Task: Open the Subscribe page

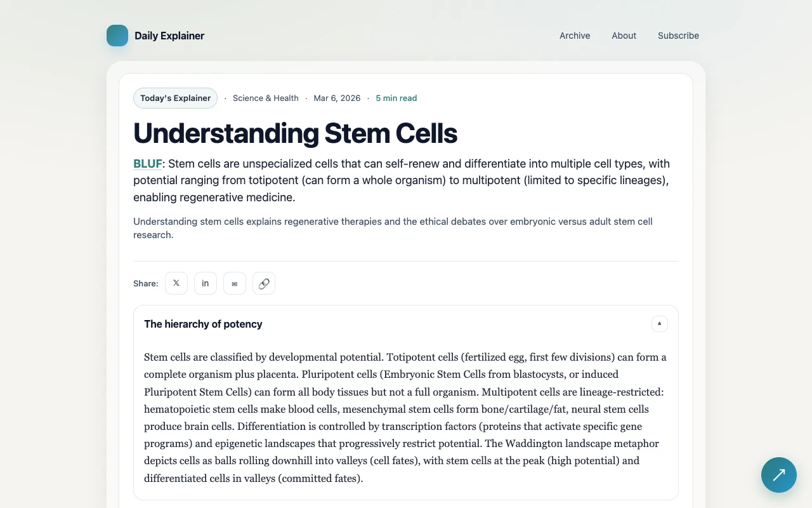Action: click(678, 36)
